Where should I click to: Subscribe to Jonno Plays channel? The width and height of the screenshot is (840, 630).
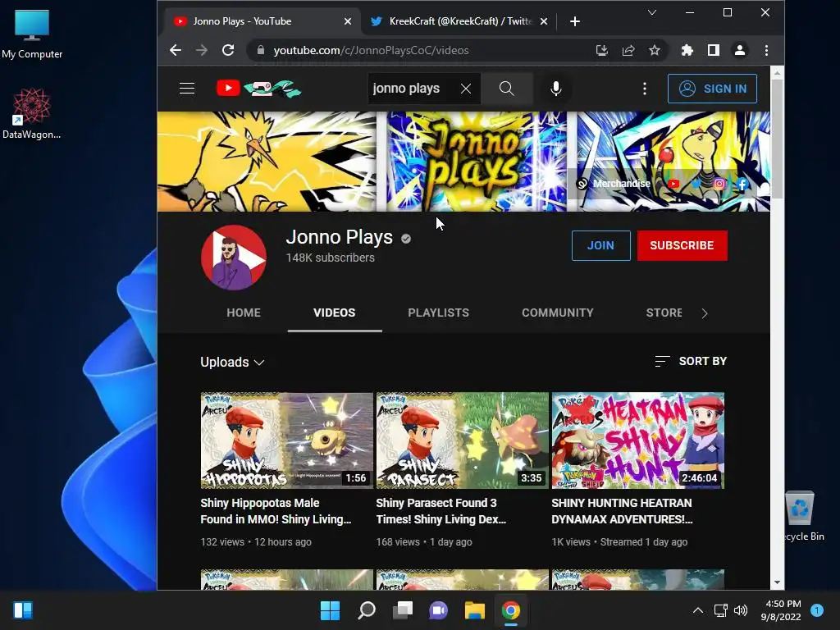[682, 245]
